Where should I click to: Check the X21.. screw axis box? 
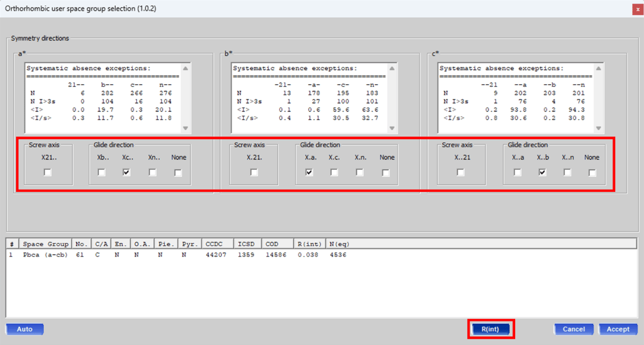tap(47, 172)
